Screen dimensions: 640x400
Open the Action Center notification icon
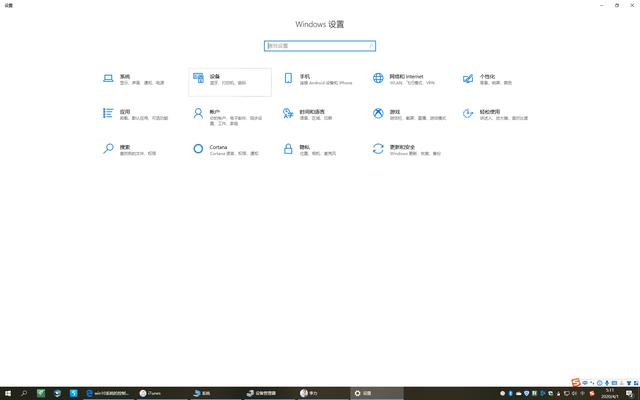tap(629, 393)
